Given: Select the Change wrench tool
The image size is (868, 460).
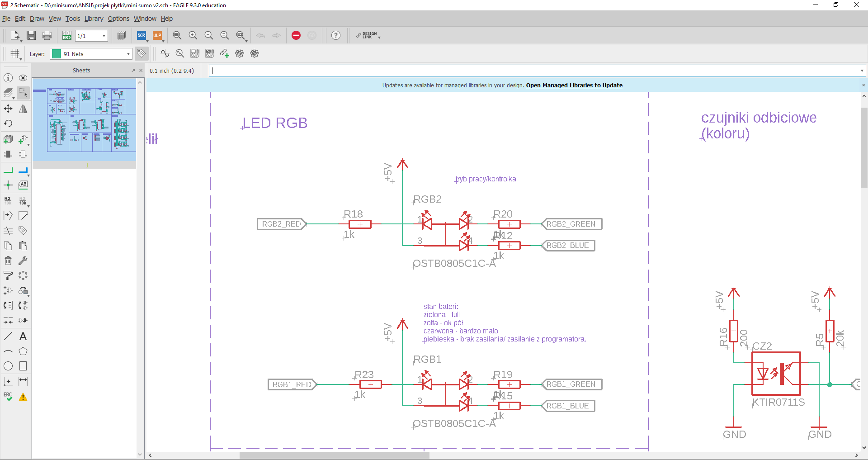Looking at the screenshot, I should [23, 261].
